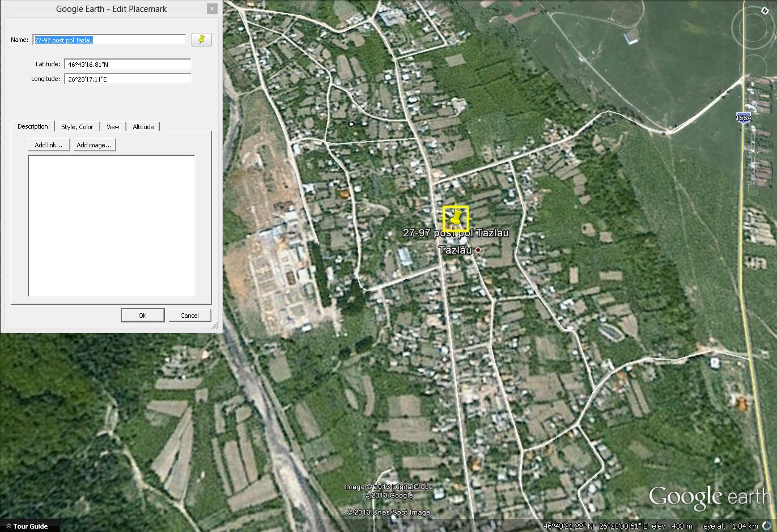Switch to the Style, Color tab
The width and height of the screenshot is (777, 532).
point(77,127)
